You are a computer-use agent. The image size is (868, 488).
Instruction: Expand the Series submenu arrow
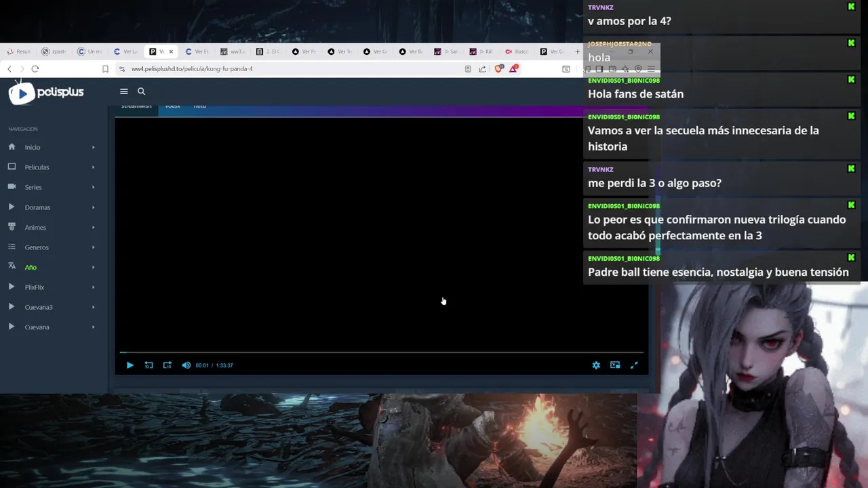pyautogui.click(x=94, y=187)
